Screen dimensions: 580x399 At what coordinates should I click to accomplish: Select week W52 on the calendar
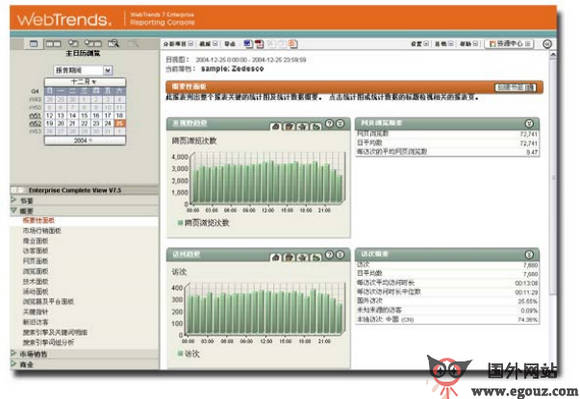tap(36, 124)
